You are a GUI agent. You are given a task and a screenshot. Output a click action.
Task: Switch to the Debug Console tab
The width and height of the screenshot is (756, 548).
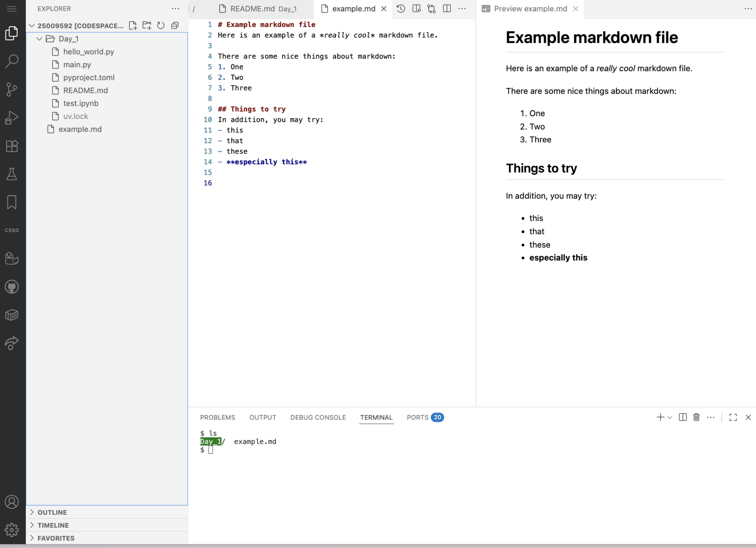(x=318, y=417)
